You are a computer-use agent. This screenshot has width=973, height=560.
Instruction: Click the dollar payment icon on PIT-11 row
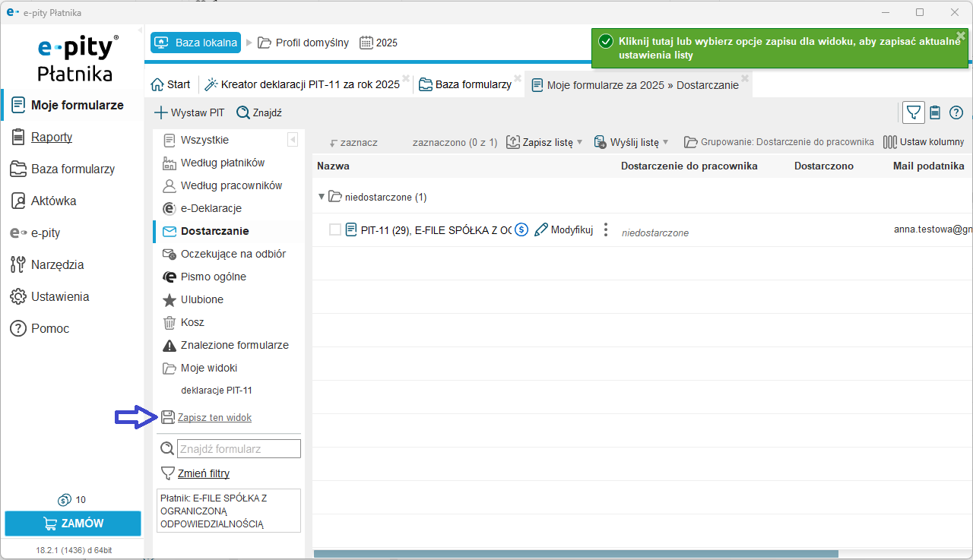pyautogui.click(x=521, y=229)
